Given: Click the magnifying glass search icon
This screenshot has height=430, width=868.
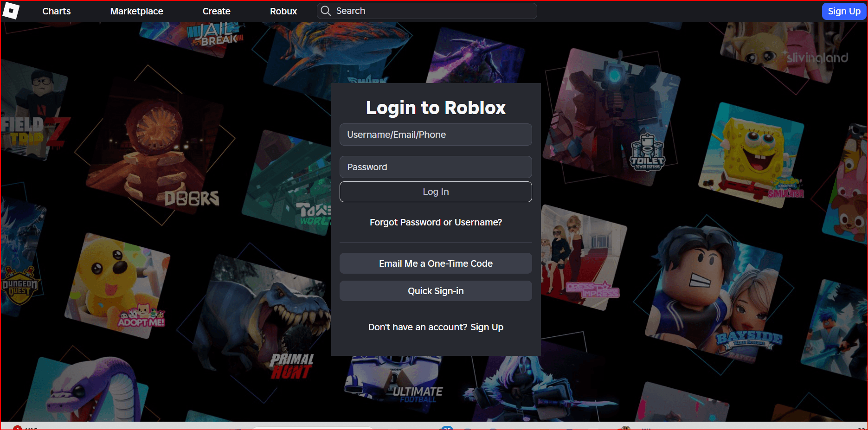Looking at the screenshot, I should pyautogui.click(x=326, y=11).
